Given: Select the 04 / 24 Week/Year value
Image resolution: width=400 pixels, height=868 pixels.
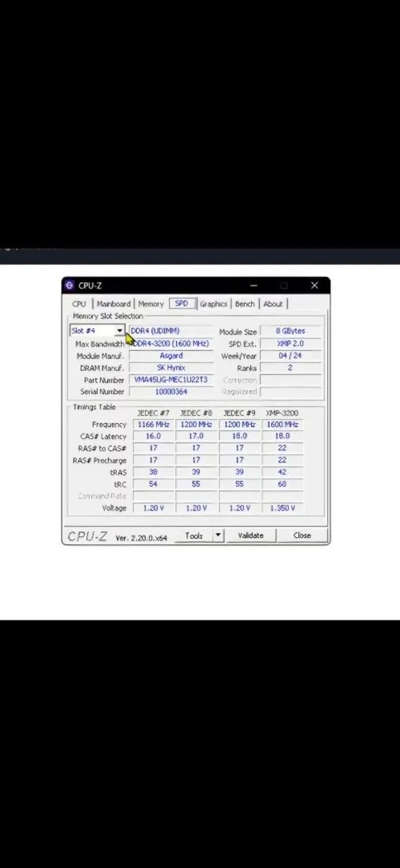Looking at the screenshot, I should [290, 355].
